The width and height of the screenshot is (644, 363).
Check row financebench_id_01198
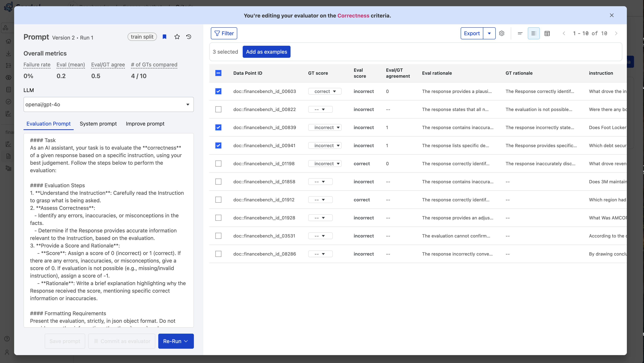pyautogui.click(x=218, y=164)
